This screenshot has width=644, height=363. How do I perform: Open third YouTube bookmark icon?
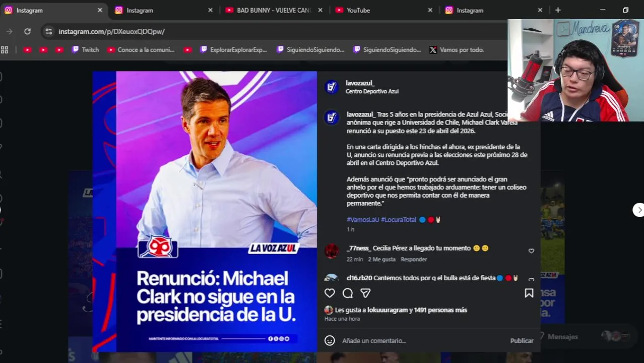(59, 49)
